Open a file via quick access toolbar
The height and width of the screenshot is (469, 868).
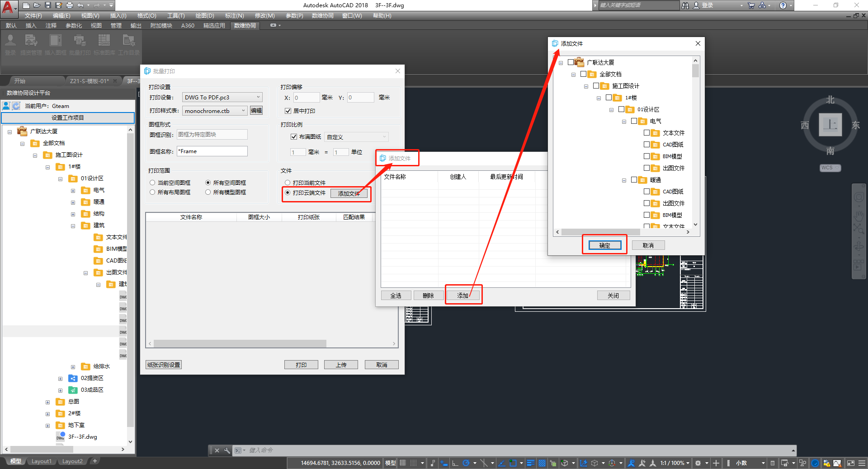[37, 5]
